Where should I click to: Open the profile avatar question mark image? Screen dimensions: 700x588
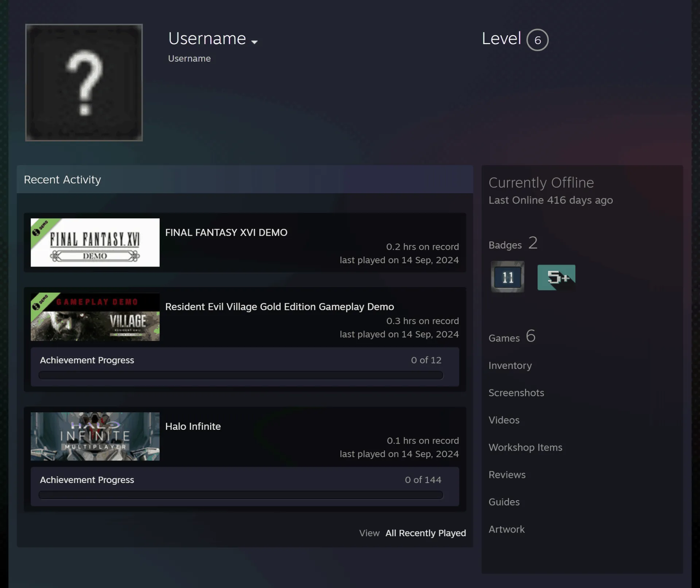[x=84, y=82]
